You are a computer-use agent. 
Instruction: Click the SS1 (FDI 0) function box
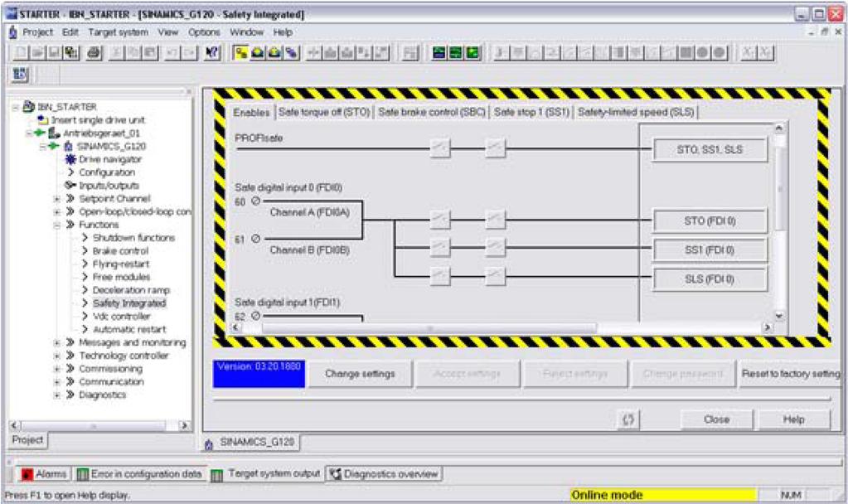710,250
